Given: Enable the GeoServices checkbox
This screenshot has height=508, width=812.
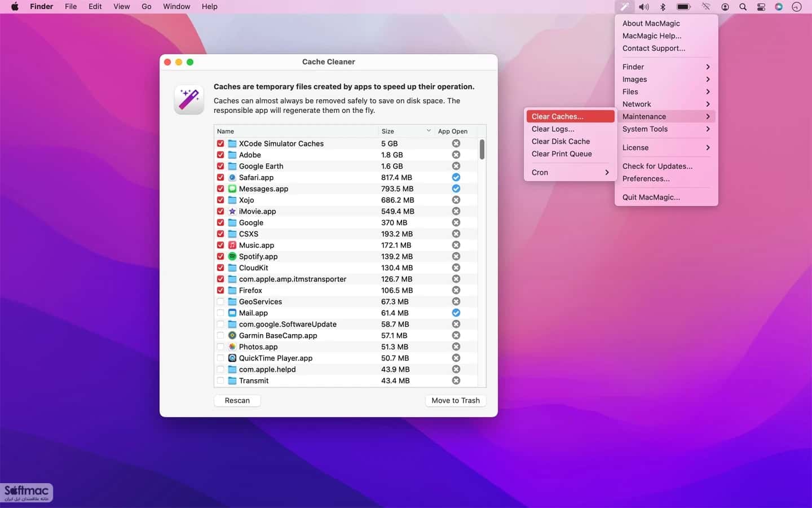Looking at the screenshot, I should (x=220, y=301).
